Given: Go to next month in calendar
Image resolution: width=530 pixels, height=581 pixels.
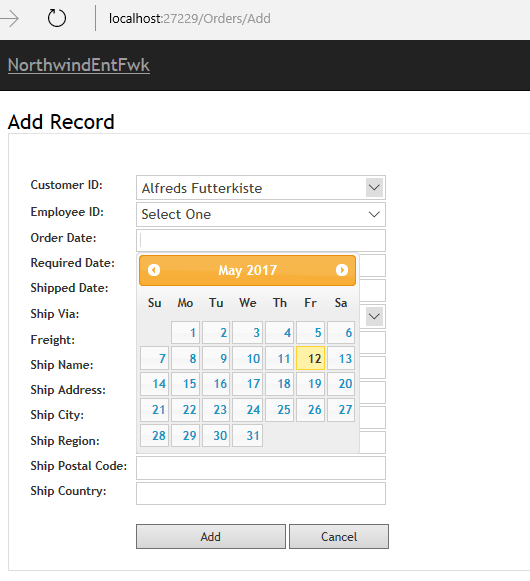Looking at the screenshot, I should pos(342,270).
